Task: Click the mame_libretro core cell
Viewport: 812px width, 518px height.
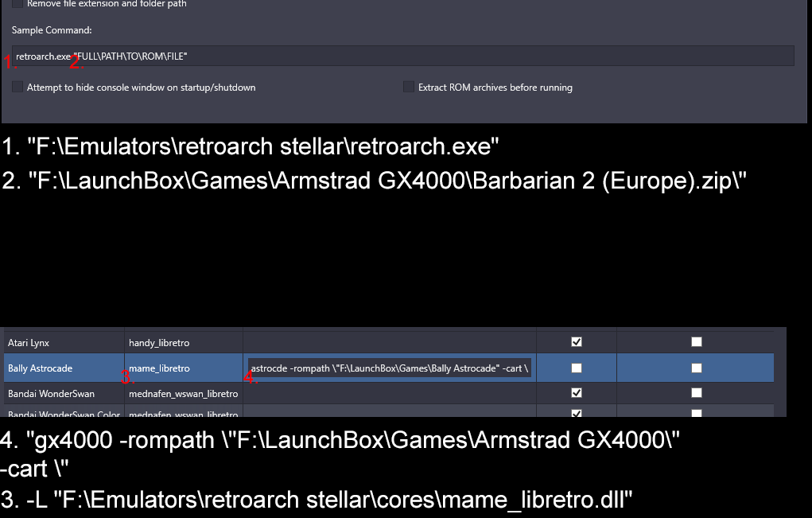Action: (184, 368)
